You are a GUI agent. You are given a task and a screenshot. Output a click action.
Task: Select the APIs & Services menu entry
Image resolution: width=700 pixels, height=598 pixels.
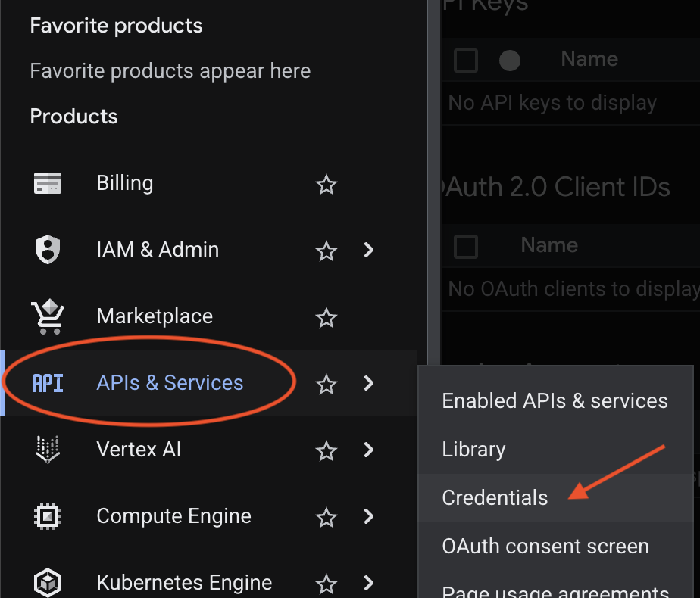point(170,383)
